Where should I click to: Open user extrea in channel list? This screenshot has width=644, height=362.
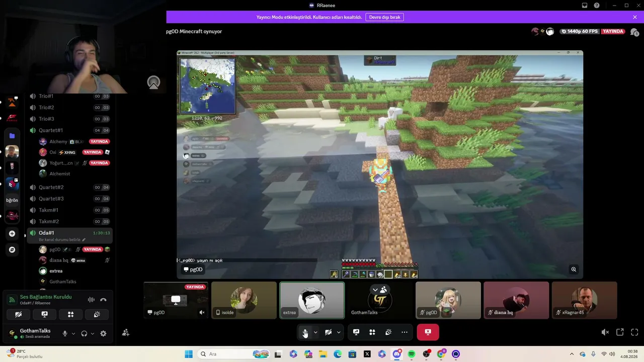coord(56,271)
